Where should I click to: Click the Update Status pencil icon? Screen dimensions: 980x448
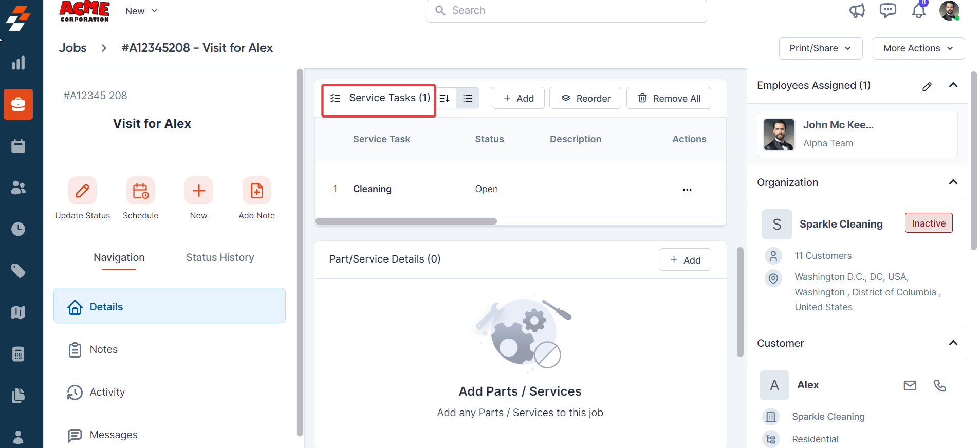tap(82, 191)
